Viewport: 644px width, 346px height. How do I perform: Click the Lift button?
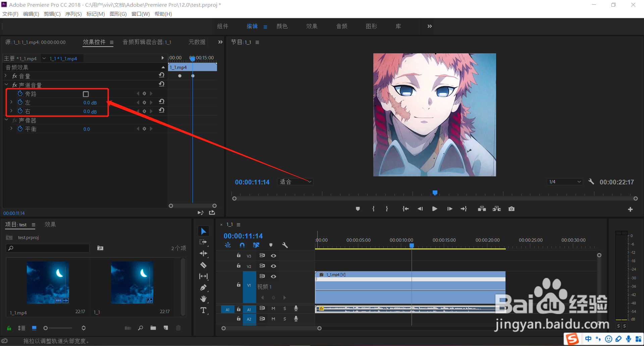482,209
